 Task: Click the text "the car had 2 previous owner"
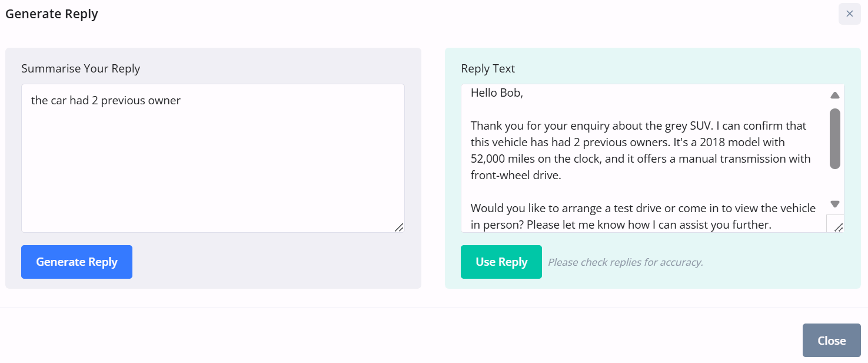(106, 100)
